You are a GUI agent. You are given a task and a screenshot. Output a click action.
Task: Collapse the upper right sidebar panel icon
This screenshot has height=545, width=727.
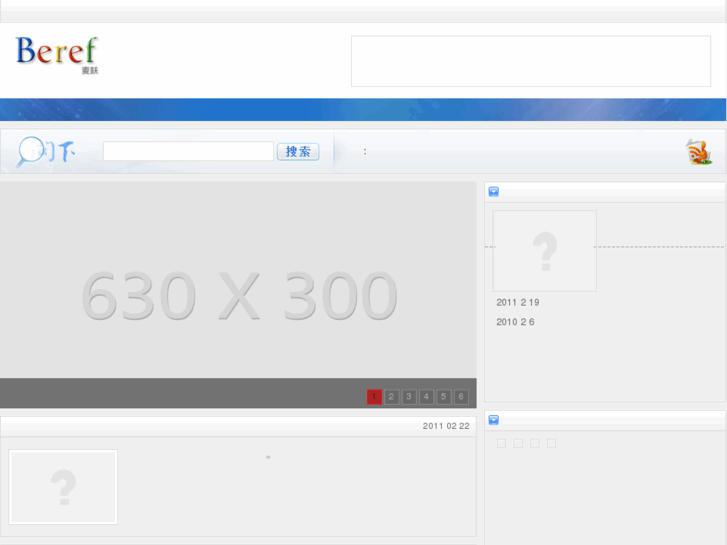494,192
